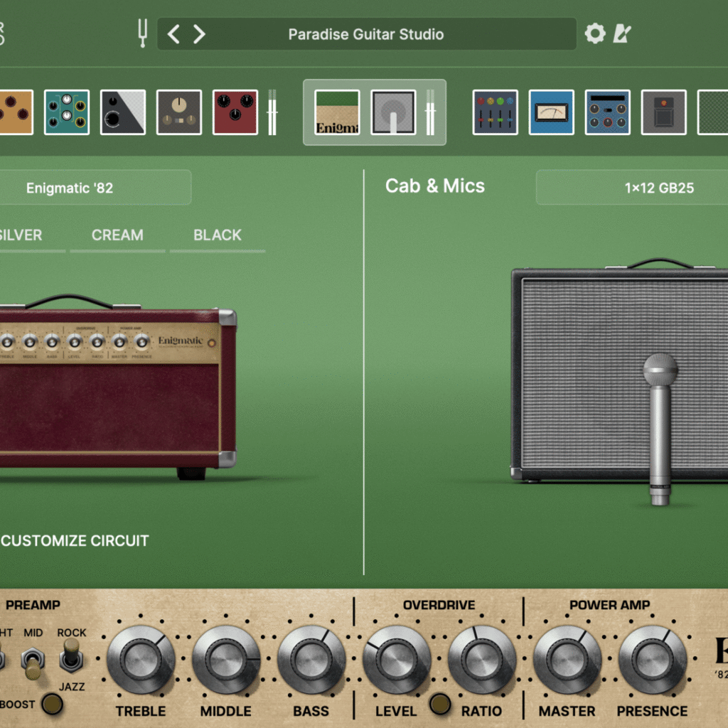The width and height of the screenshot is (728, 728).
Task: Toggle the BOOST button
Action: click(x=51, y=704)
